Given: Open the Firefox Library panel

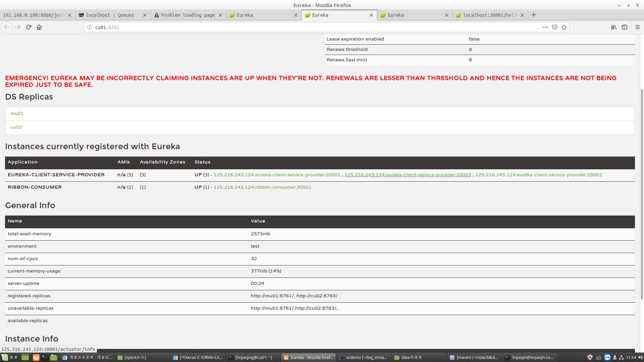Looking at the screenshot, I should pos(614,27).
